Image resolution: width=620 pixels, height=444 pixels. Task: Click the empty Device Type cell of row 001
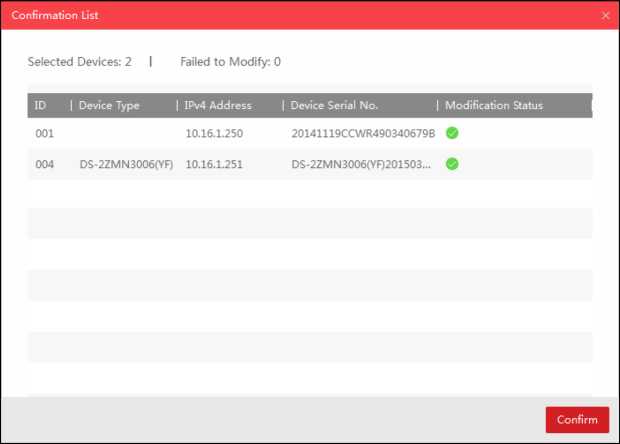click(125, 133)
